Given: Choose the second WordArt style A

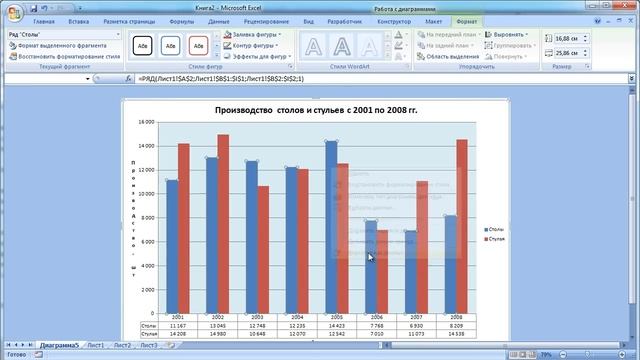Looking at the screenshot, I should pos(342,47).
